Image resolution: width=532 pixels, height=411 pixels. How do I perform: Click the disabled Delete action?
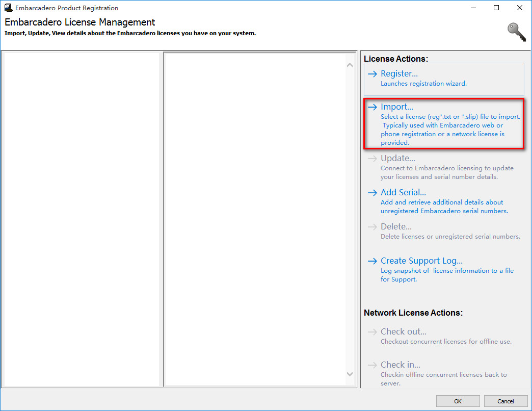click(x=396, y=226)
